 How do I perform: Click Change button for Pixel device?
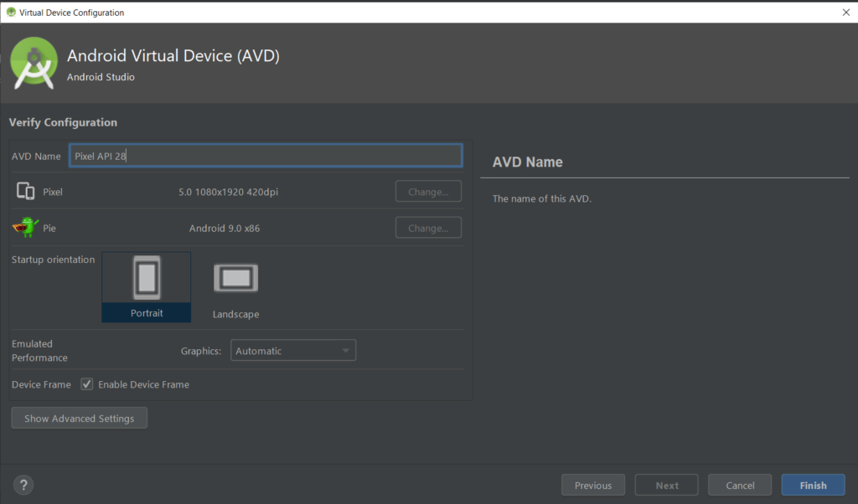[x=428, y=192]
